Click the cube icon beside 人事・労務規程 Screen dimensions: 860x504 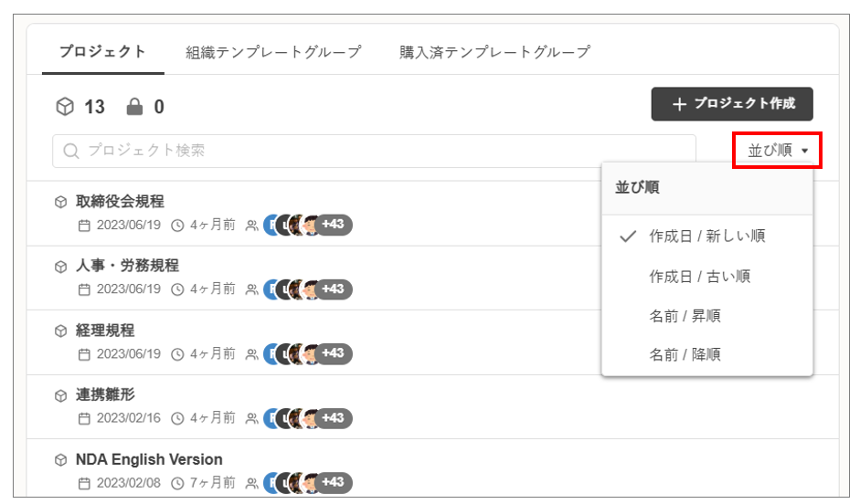[x=61, y=267]
